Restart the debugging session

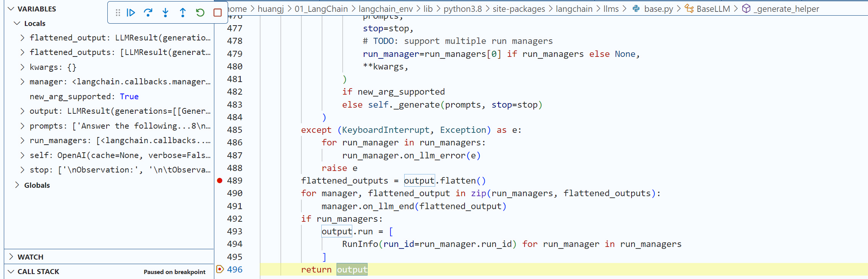200,13
